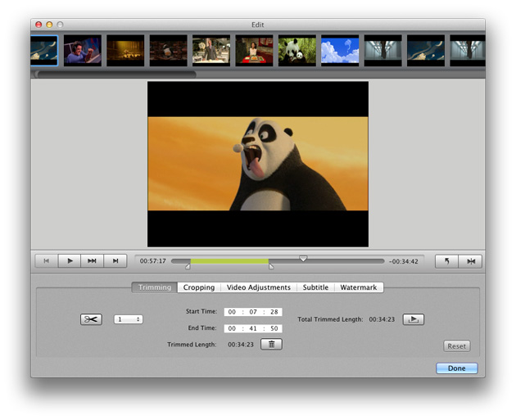516x420 pixels.
Task: Go to the Watermark tab
Action: point(359,287)
